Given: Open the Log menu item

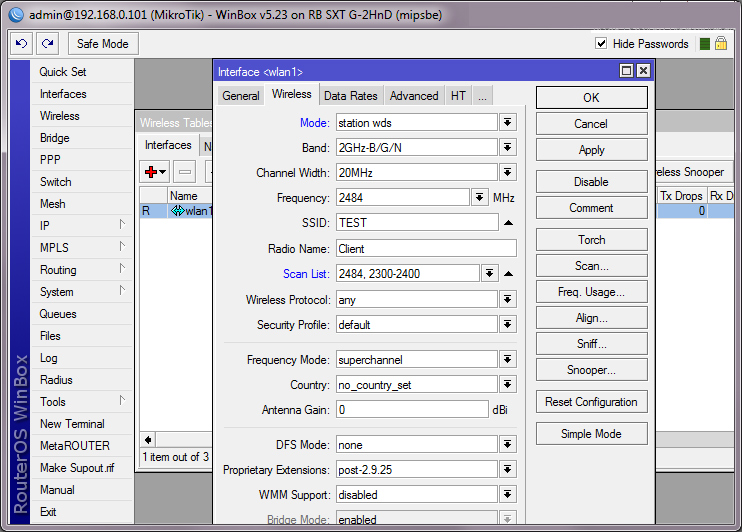Looking at the screenshot, I should coord(81,358).
